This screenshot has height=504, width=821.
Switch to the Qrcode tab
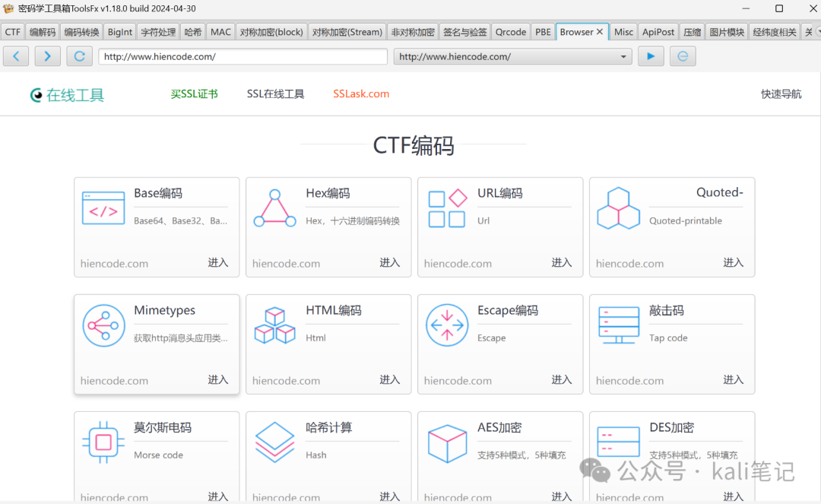pos(511,31)
